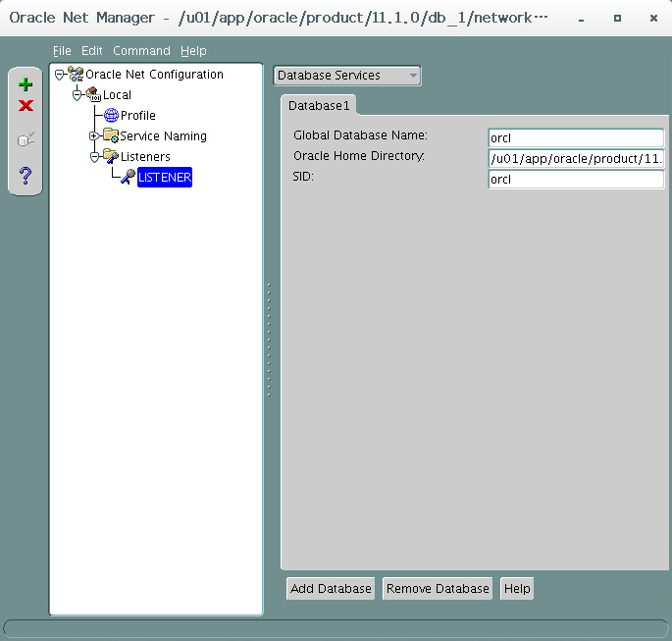Select the Listeners tree label
The width and height of the screenshot is (672, 641).
(145, 156)
